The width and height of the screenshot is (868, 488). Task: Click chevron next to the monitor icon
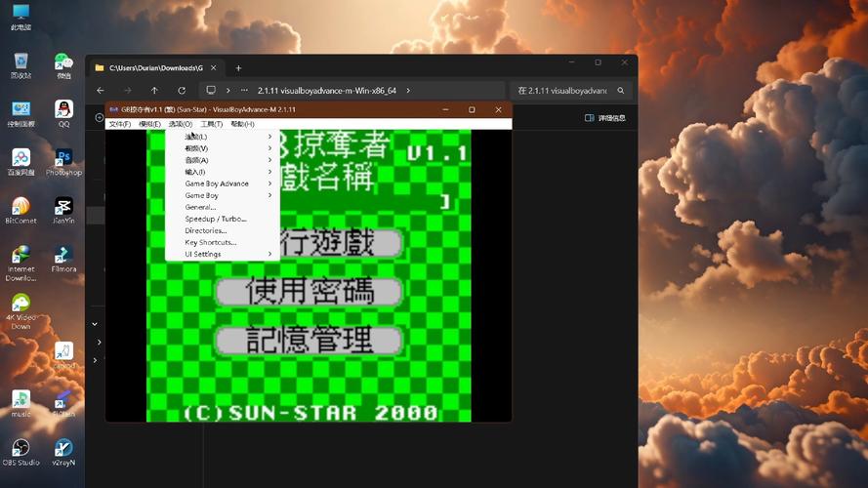[227, 90]
